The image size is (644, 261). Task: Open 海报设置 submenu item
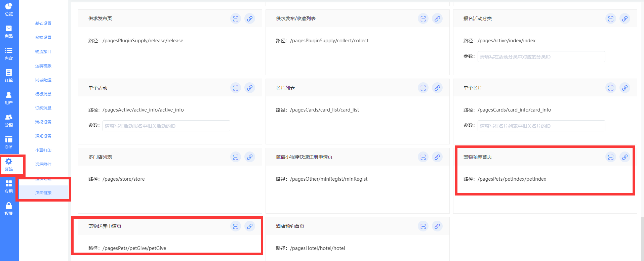(43, 122)
